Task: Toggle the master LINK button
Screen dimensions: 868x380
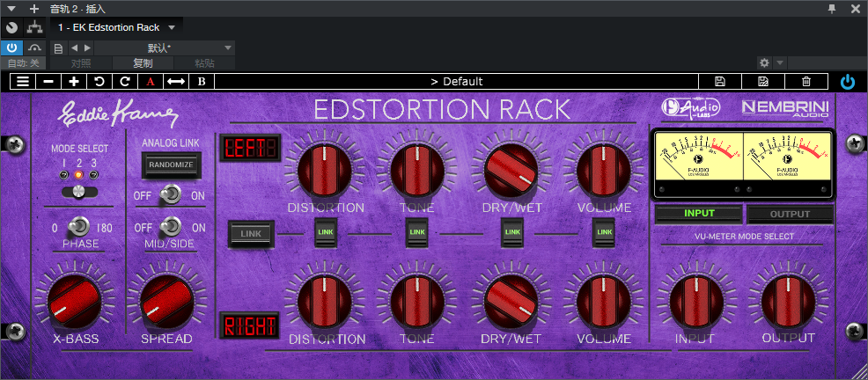Action: (x=251, y=233)
